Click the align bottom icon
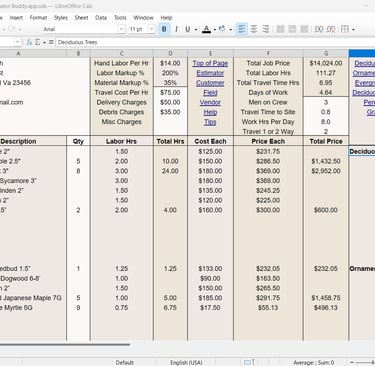 (304, 29)
